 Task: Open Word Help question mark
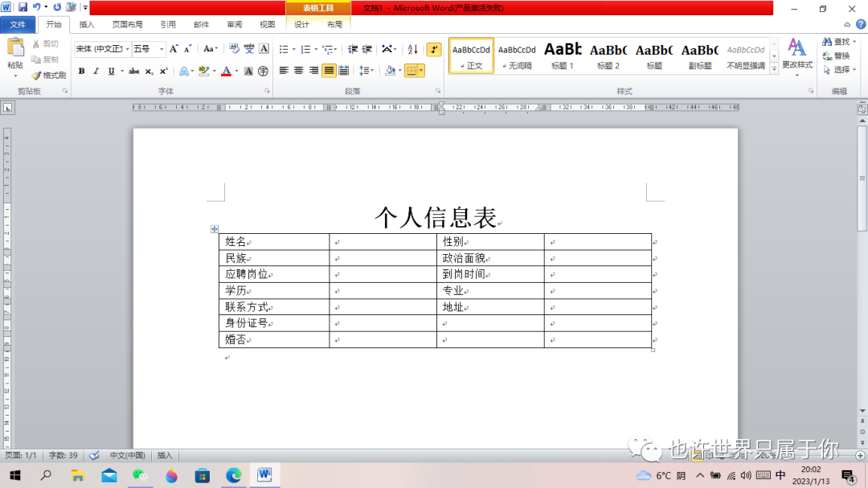pos(861,24)
